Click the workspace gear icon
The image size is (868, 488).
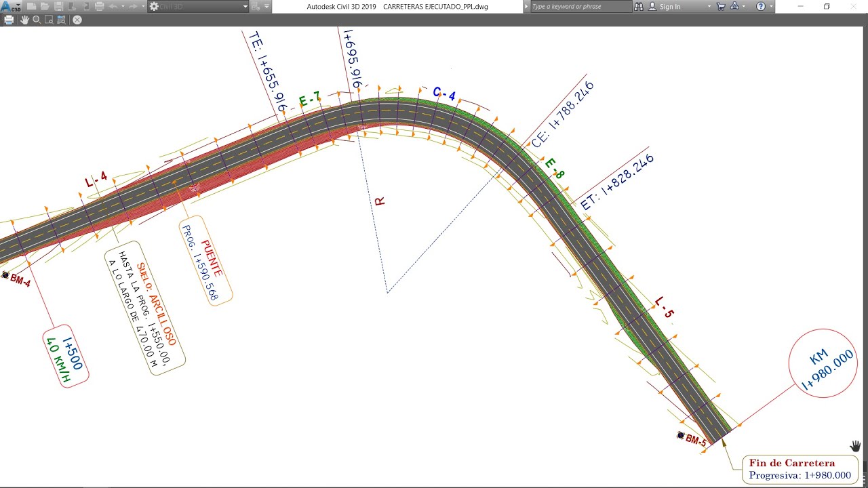154,6
